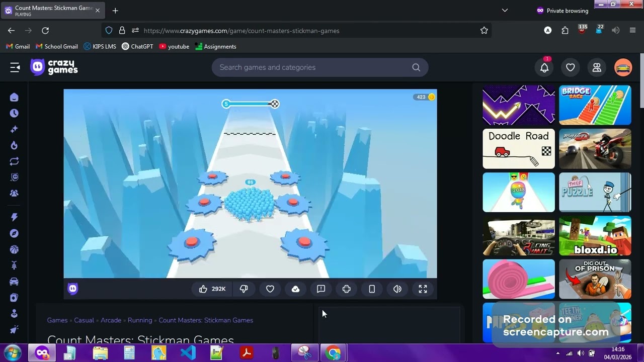Screen dimensions: 644x362
Task: Enter fullscreen mode for the game
Action: coord(423,289)
